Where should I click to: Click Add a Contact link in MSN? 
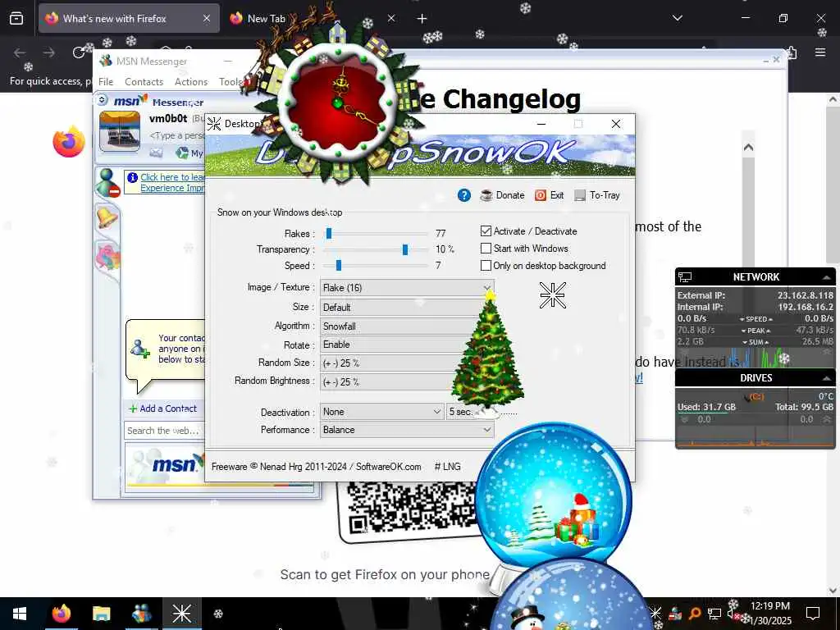pos(168,409)
